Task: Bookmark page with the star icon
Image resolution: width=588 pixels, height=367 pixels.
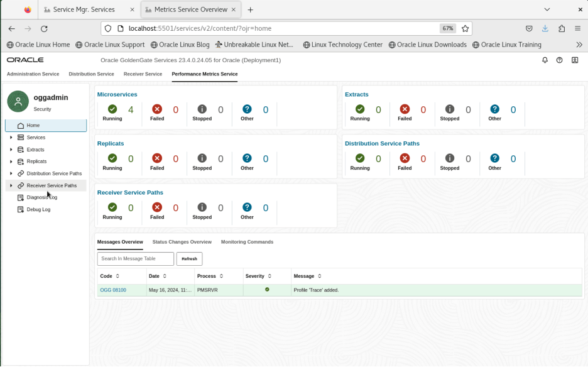Action: (465, 28)
